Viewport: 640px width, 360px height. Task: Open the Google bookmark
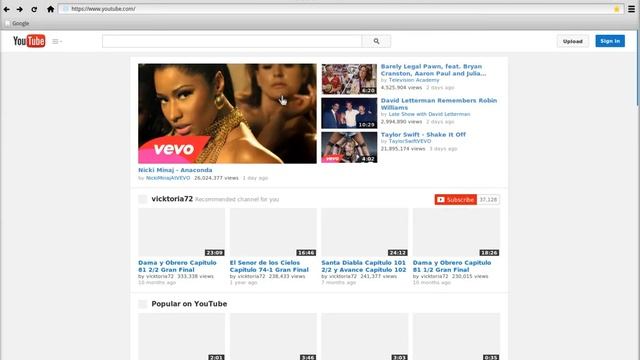point(17,23)
